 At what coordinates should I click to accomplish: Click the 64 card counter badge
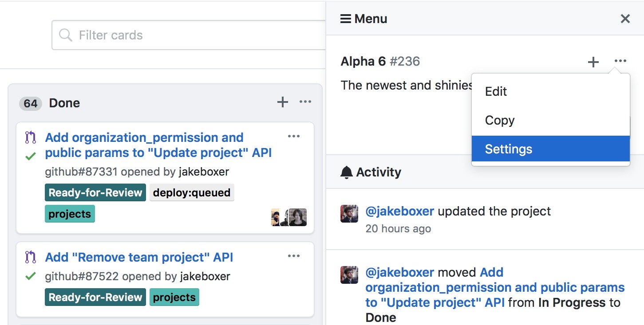31,103
